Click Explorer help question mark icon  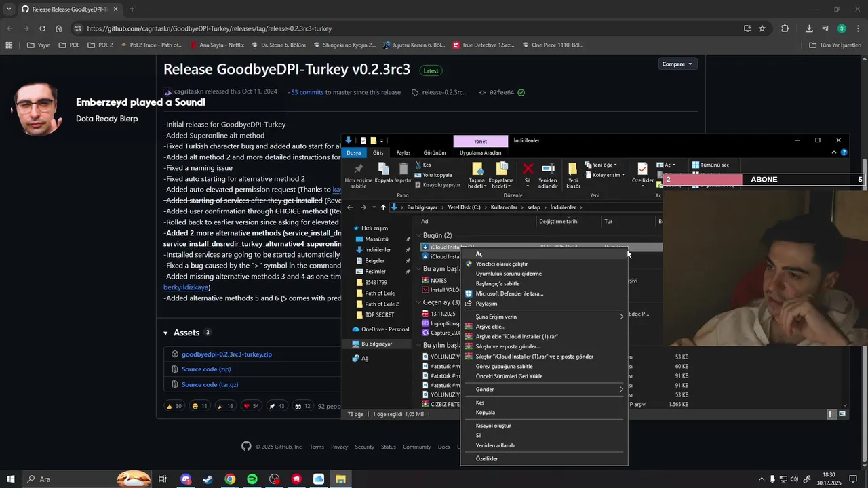pos(844,152)
